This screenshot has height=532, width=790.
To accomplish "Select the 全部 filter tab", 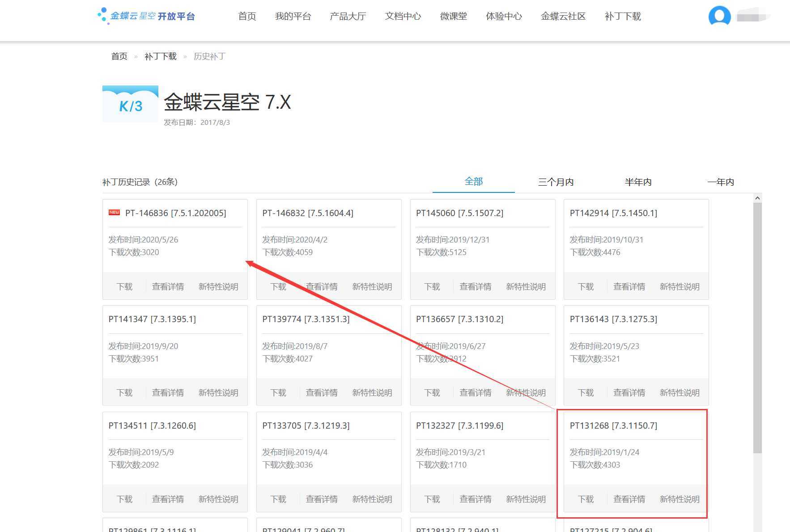I will [x=474, y=182].
